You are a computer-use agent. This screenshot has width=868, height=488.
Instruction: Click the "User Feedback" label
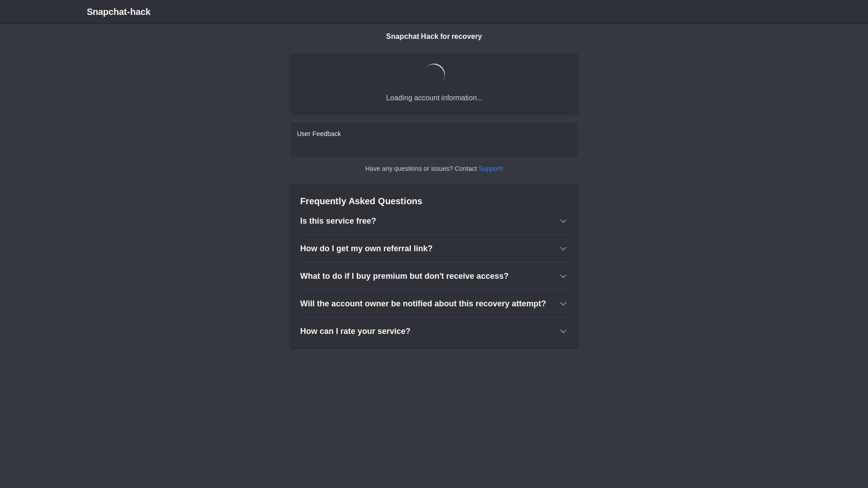pos(319,134)
